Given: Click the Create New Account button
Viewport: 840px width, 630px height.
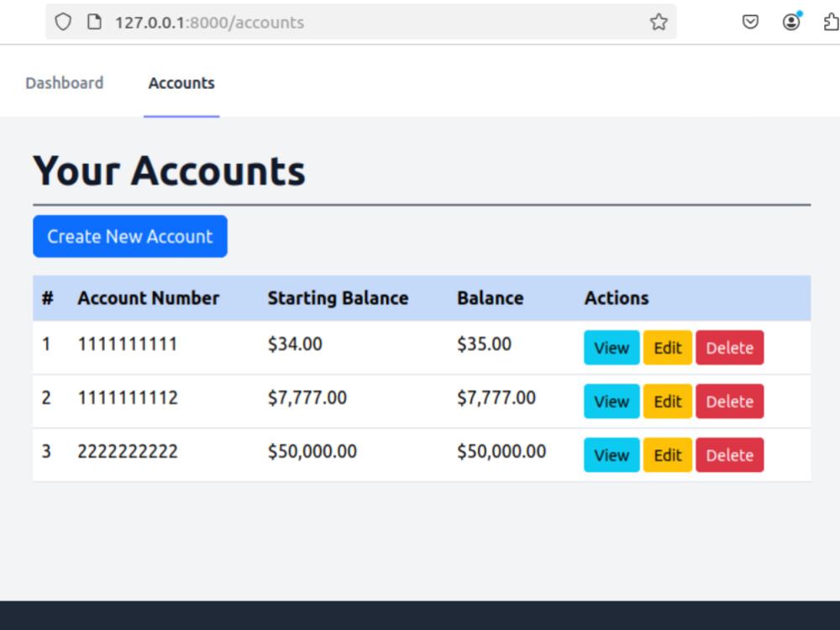Looking at the screenshot, I should pyautogui.click(x=130, y=236).
